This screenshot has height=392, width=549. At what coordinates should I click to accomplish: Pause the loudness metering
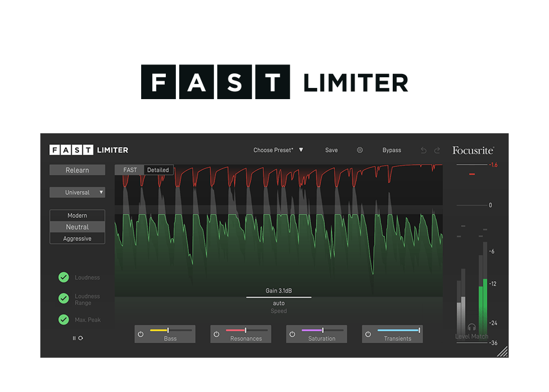[74, 338]
